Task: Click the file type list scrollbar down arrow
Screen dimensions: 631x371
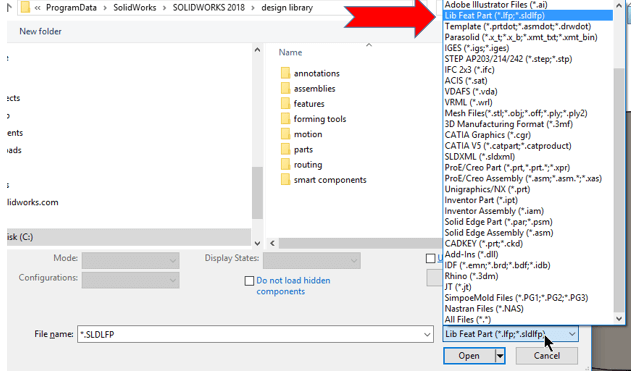Action: point(619,319)
